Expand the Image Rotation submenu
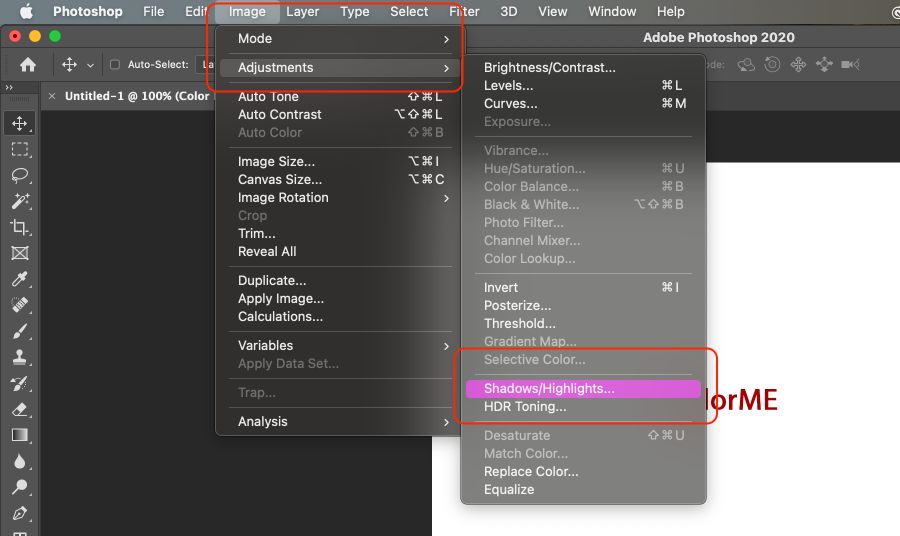Viewport: 900px width, 536px height. click(342, 197)
